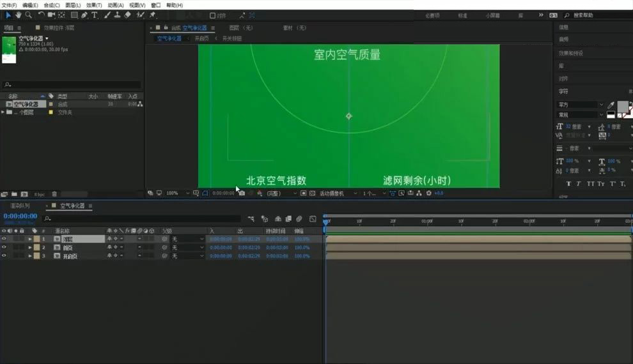Viewport: 633px width, 364px height.
Task: Select the Horizontal Type tool
Action: click(x=95, y=15)
